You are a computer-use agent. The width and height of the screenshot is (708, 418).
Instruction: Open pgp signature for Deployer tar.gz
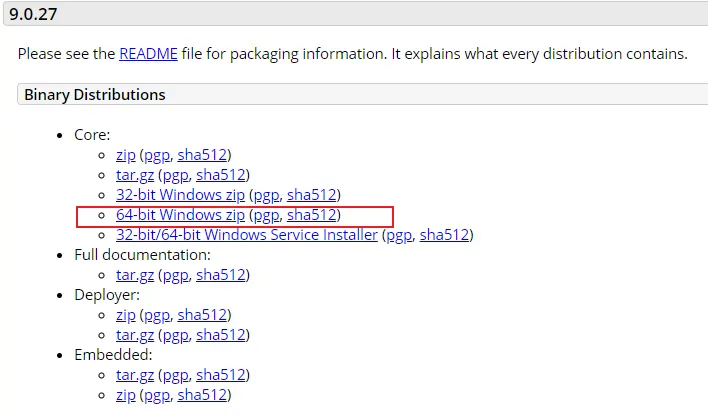coord(176,335)
